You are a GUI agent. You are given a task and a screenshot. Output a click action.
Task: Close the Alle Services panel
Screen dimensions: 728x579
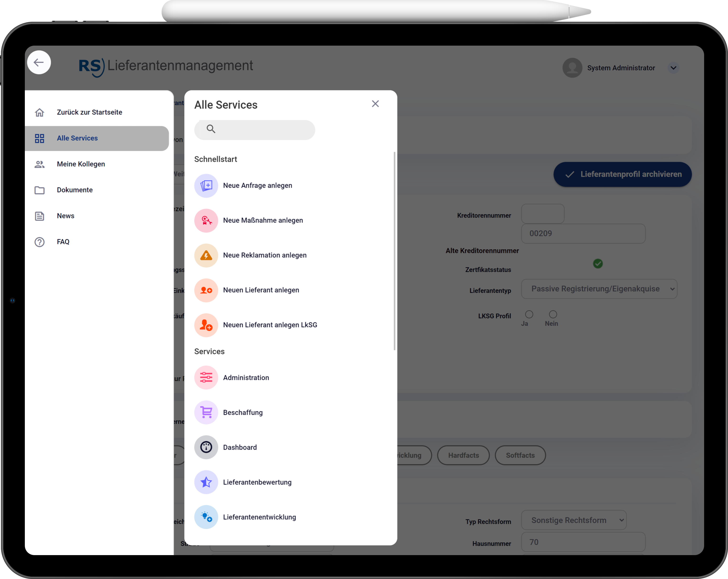(375, 104)
